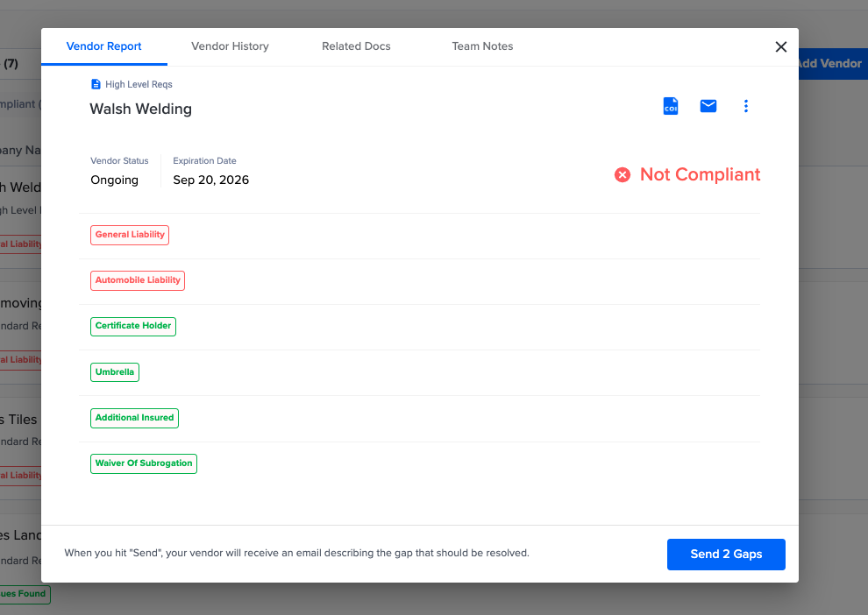Screen dimensions: 868x615
Task: Switch to the Vendor Report tab
Action: (104, 46)
